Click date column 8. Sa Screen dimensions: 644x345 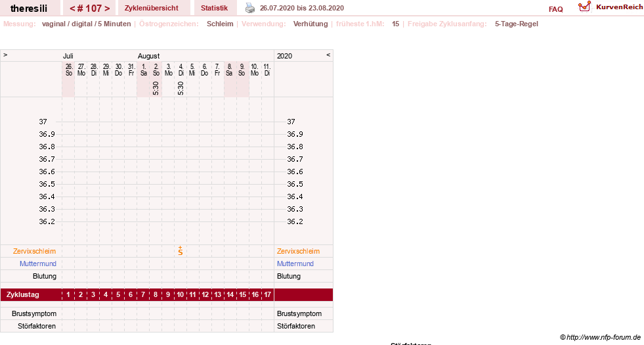point(230,70)
